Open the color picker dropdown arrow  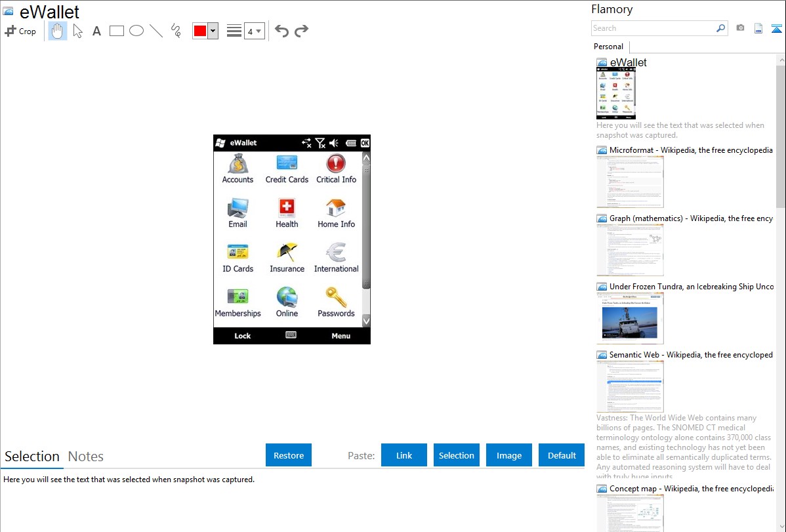coord(213,31)
